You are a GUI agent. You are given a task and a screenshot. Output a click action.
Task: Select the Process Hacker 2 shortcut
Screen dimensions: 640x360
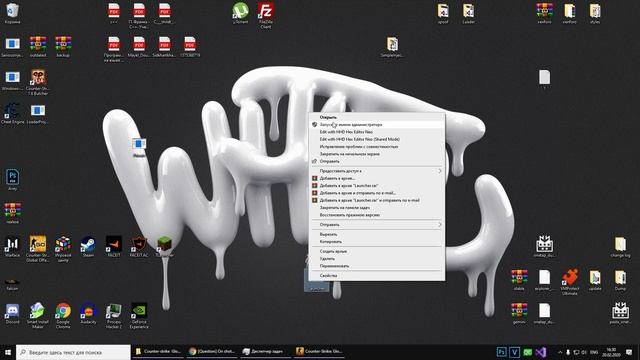(113, 316)
